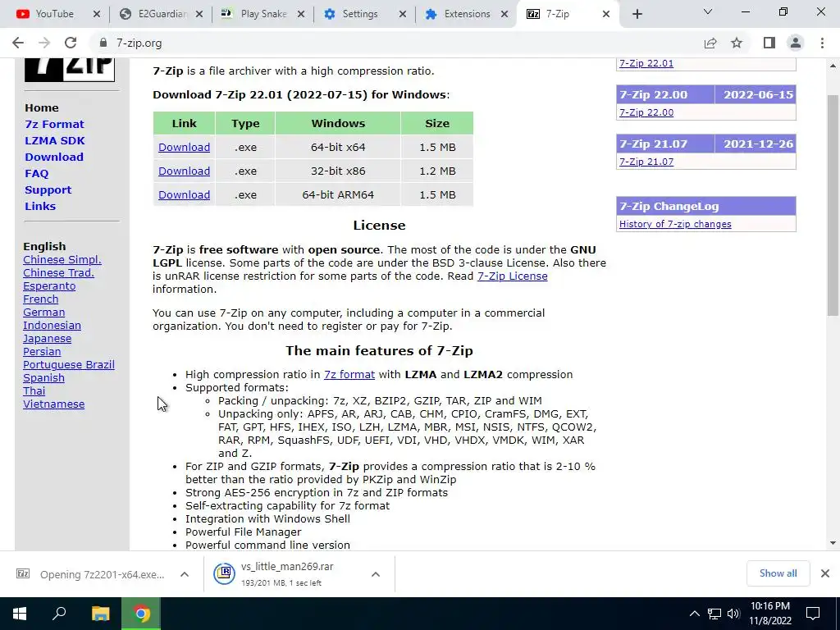The height and width of the screenshot is (630, 840).
Task: Expand options for 7z2201-x64.exe download
Action: click(185, 574)
